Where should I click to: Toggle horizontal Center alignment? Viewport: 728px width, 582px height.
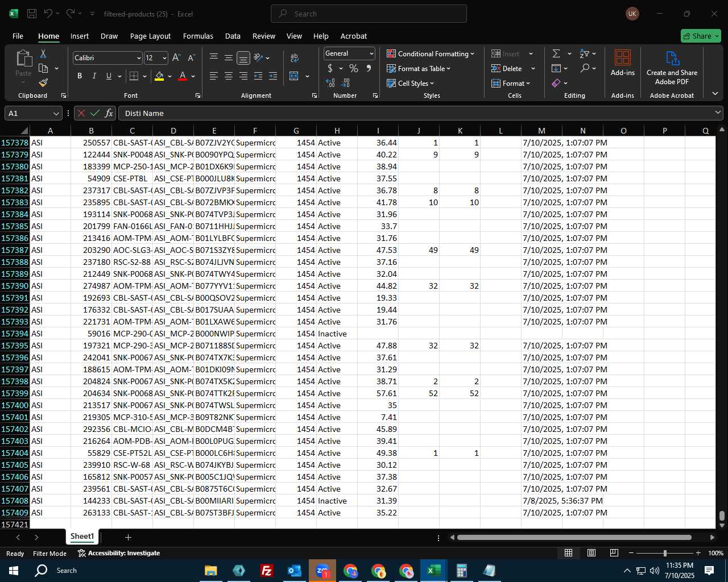[229, 76]
